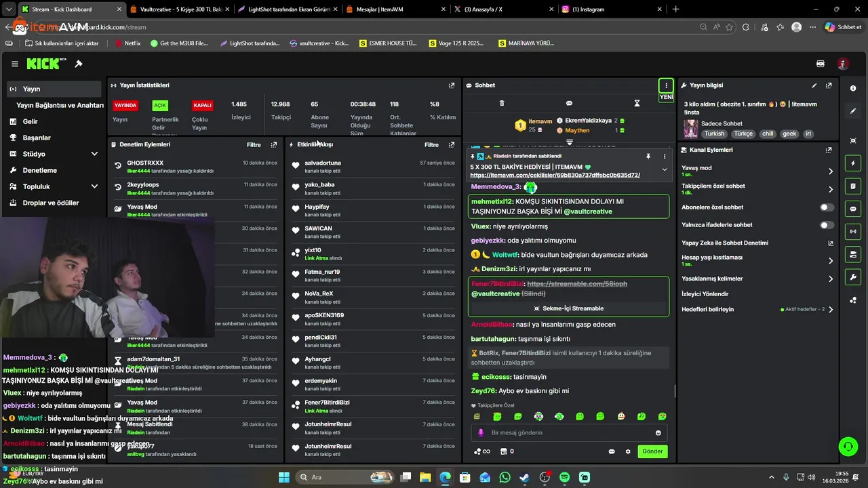Toggle Abonelere özel sohbet switch

[x=827, y=207]
